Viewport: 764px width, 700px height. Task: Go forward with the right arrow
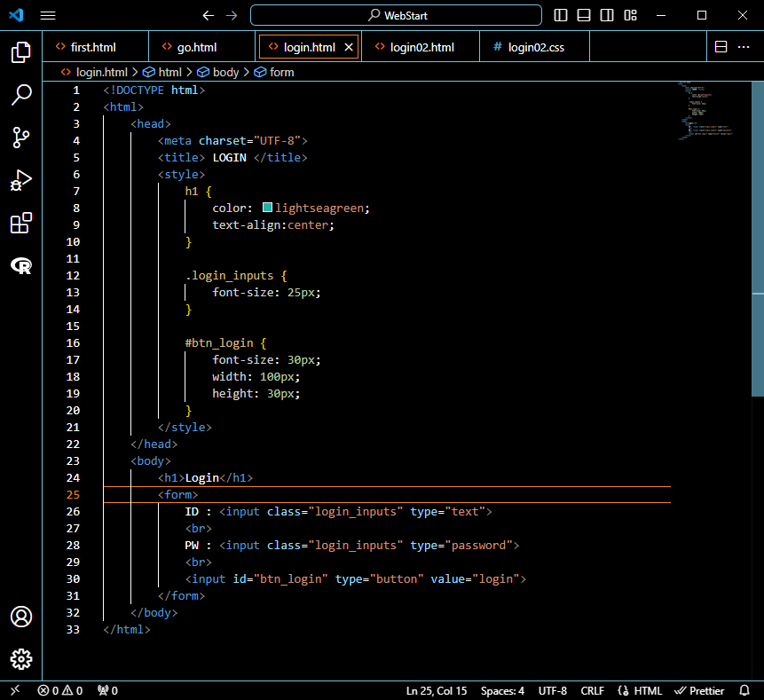(x=232, y=16)
